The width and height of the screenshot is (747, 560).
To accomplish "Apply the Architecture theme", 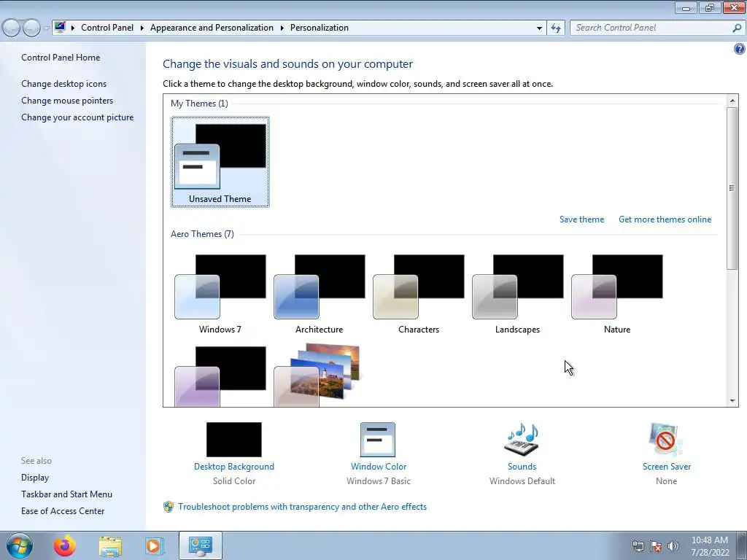I will (x=320, y=294).
